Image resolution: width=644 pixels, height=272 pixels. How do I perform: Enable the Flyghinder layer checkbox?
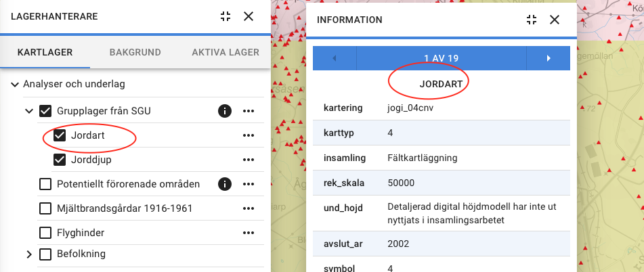45,233
